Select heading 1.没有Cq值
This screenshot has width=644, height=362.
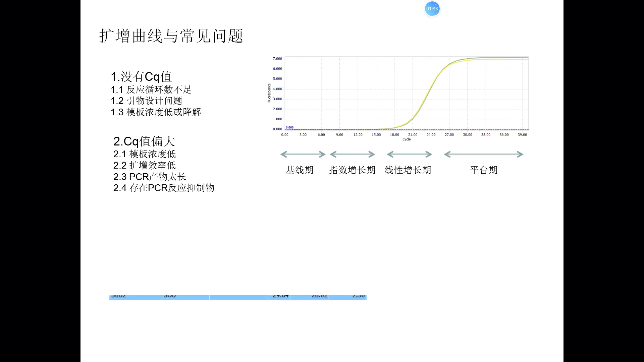tap(141, 77)
